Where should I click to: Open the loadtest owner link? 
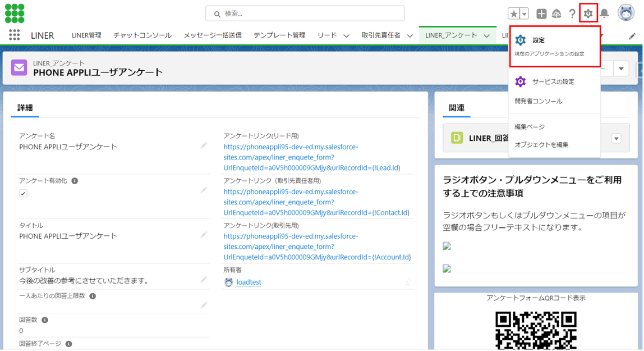coord(249,282)
